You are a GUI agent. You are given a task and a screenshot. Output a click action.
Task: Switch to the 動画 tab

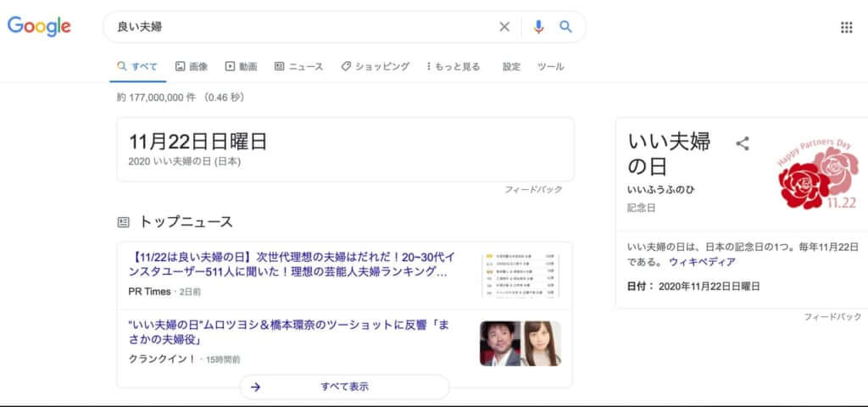tap(242, 66)
